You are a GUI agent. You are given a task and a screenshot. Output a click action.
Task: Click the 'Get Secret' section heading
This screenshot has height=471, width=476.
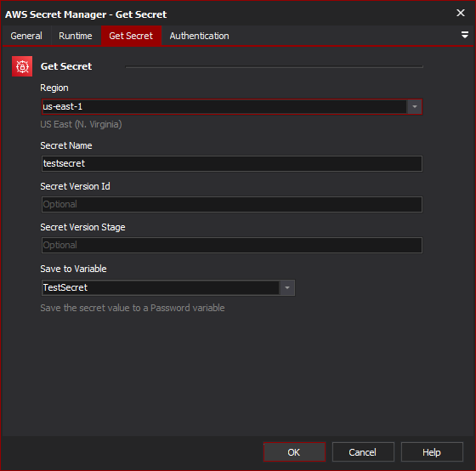[x=66, y=66]
